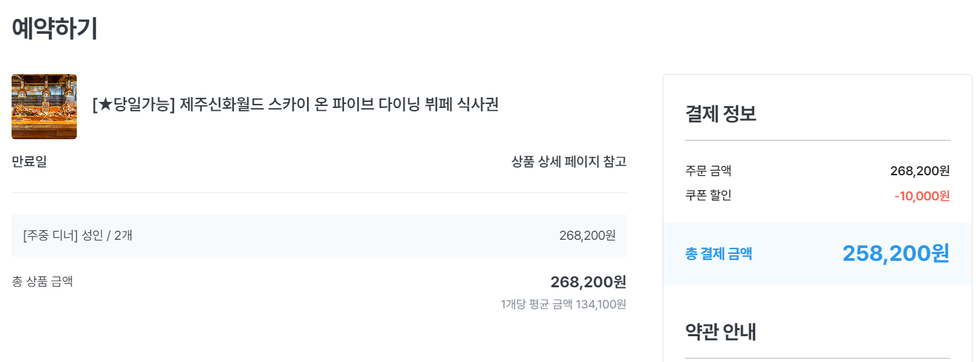Viewport: 980px width, 362px height.
Task: Select the bold 268,200원 total product amount
Action: [589, 282]
